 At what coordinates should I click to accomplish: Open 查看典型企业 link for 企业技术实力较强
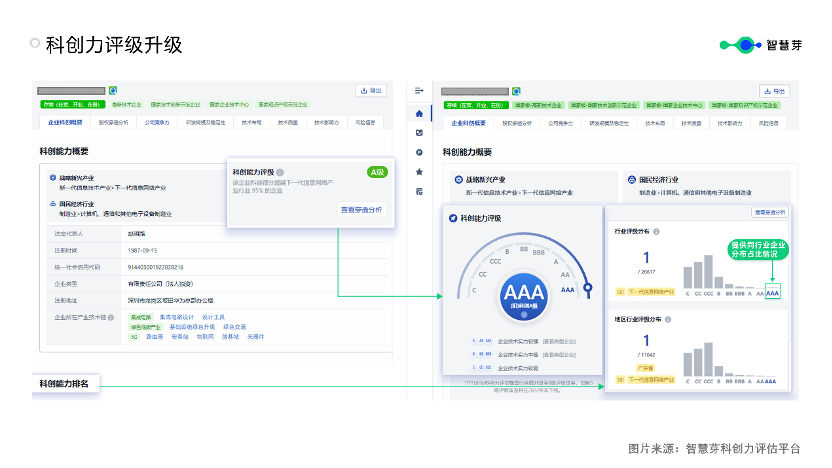[559, 341]
